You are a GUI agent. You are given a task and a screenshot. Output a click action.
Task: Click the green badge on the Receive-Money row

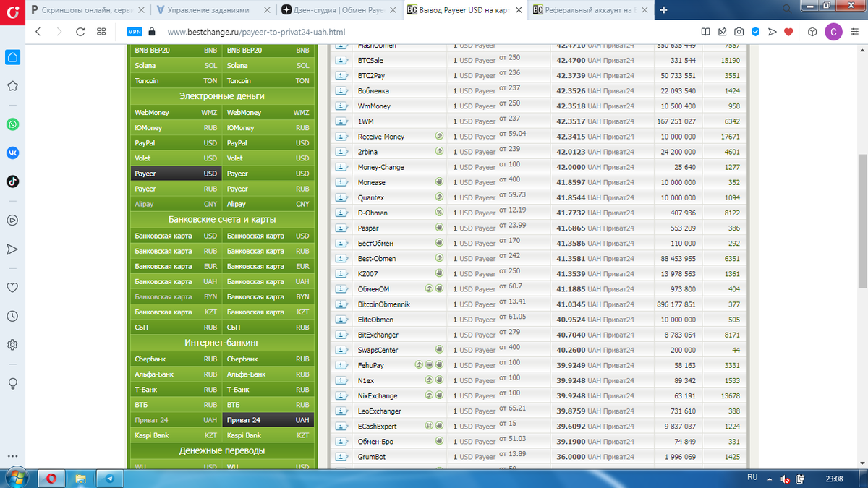click(439, 136)
